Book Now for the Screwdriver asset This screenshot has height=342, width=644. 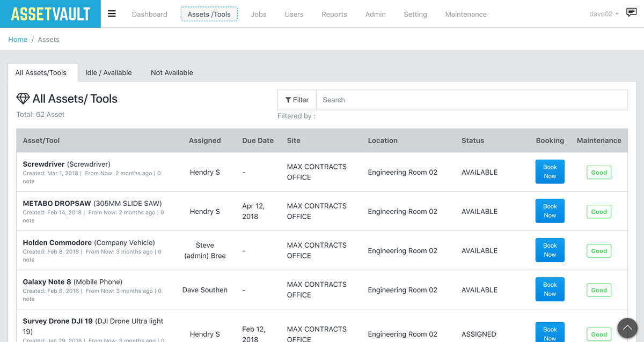tap(550, 172)
